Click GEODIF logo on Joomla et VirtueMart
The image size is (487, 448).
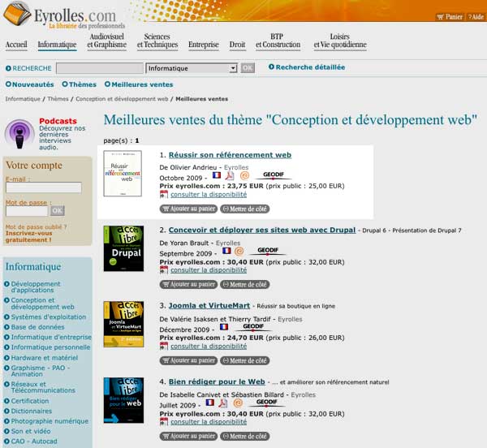click(253, 326)
